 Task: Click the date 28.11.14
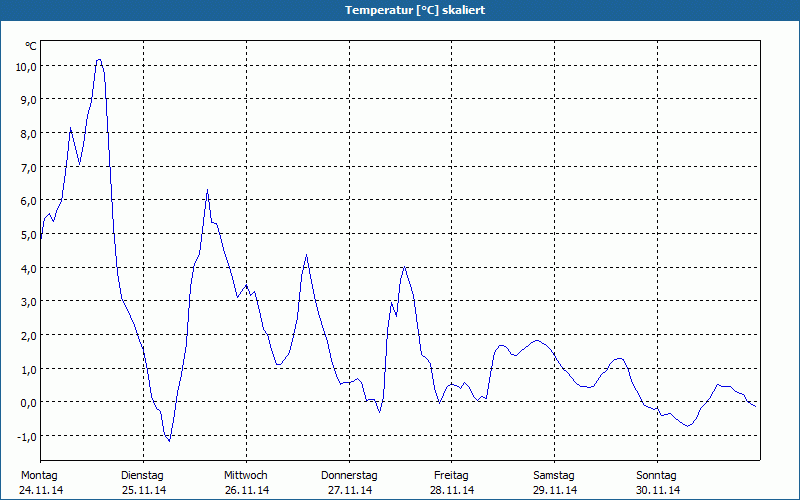tap(452, 490)
